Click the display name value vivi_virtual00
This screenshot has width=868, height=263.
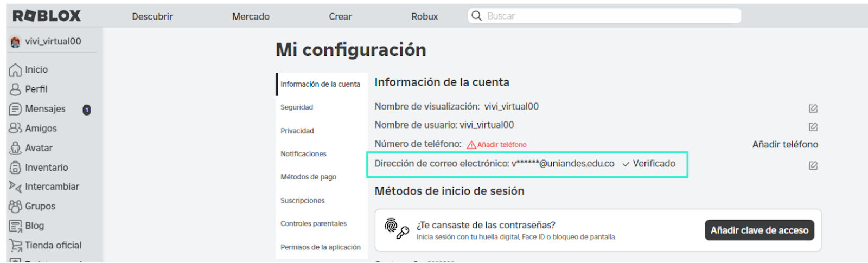(x=512, y=106)
